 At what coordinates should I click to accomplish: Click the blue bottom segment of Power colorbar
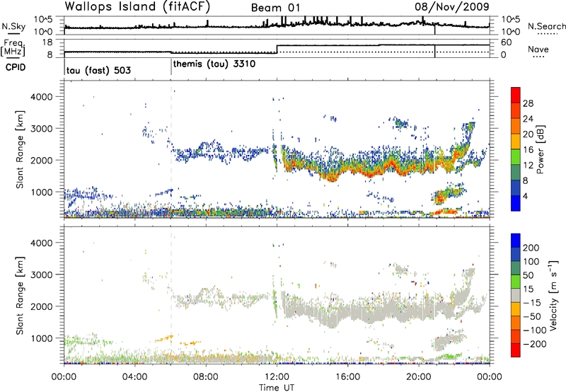[516, 203]
